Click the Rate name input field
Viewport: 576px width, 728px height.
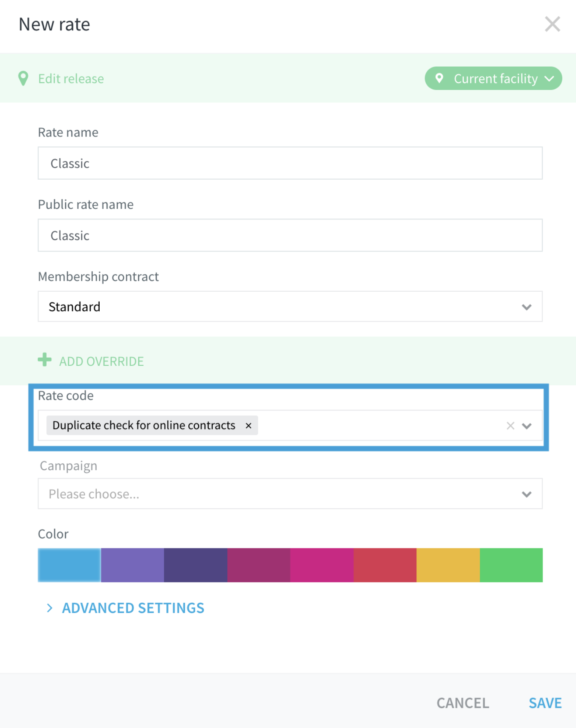coord(290,163)
